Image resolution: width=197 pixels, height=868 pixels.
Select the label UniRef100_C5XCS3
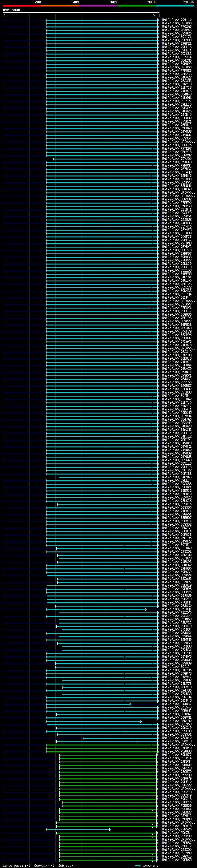pyautogui.click(x=177, y=54)
